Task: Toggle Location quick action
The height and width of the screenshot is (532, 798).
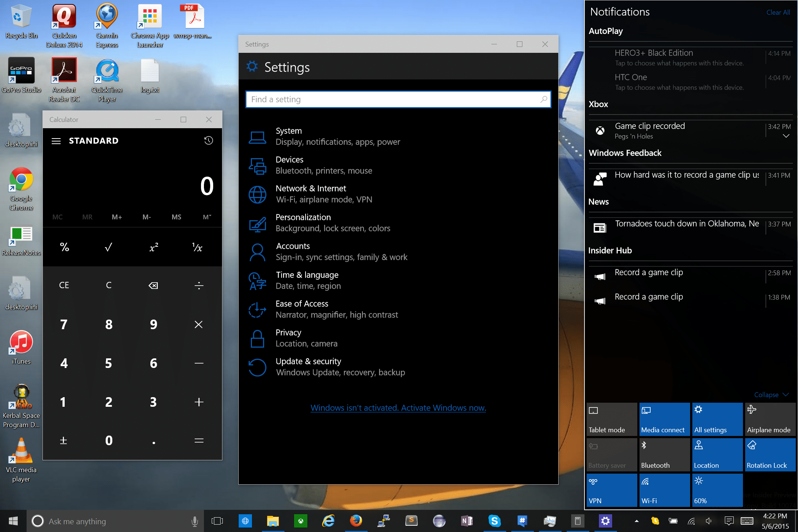Action: (x=717, y=455)
